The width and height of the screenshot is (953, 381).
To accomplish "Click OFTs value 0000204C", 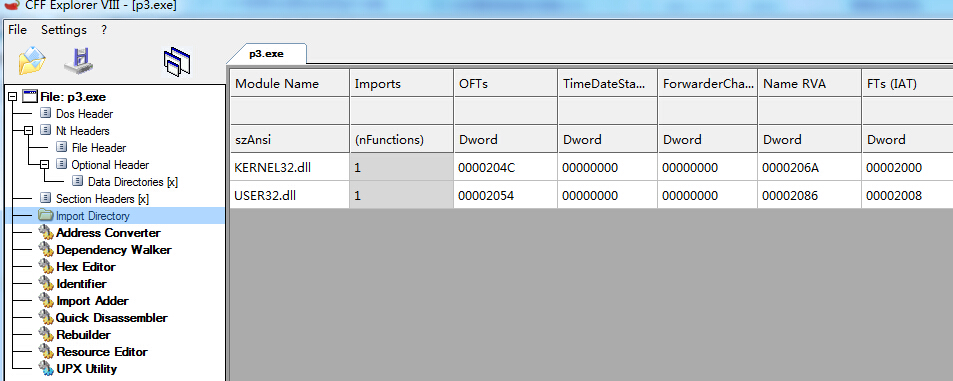I will [486, 168].
